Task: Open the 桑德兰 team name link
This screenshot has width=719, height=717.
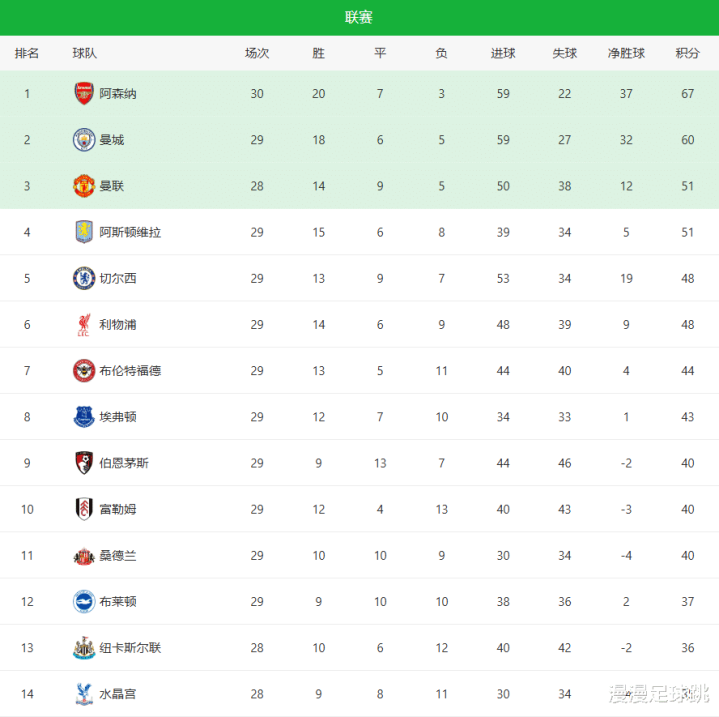Action: click(x=118, y=555)
